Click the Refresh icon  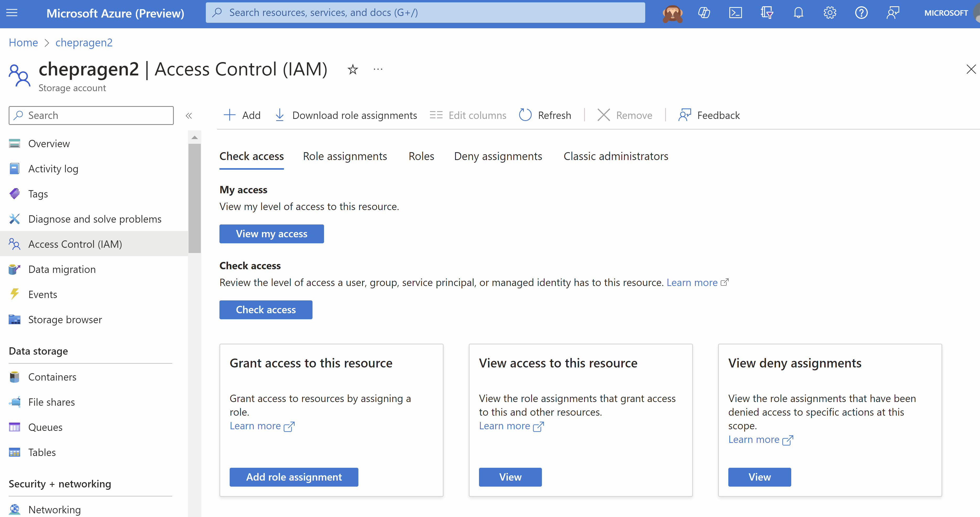(526, 115)
